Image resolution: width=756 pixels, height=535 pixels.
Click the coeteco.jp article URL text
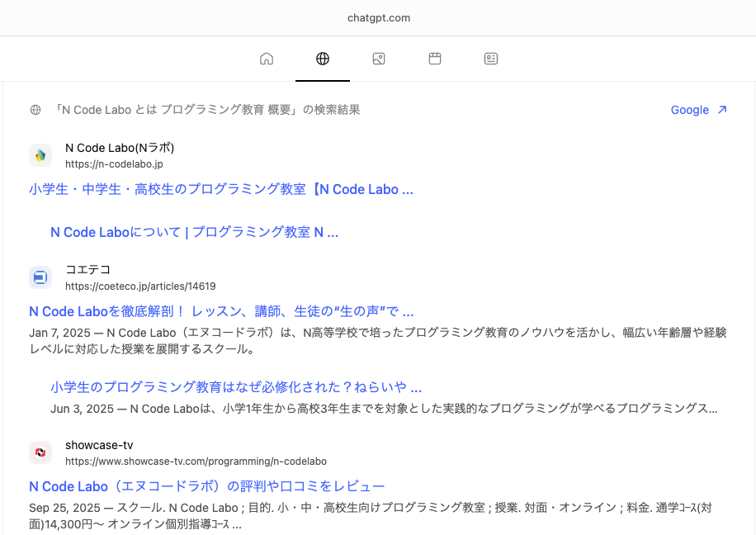point(139,286)
